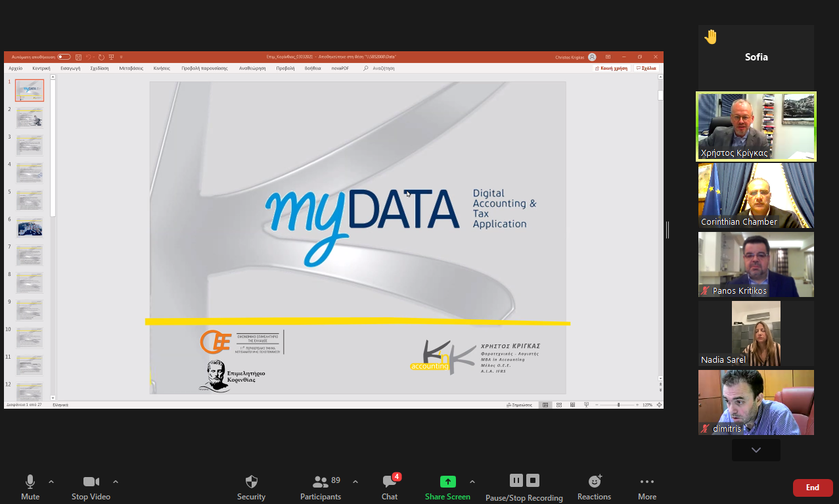Click the slide thumbnail panel scrollbar
The height and width of the screenshot is (504, 839).
53,148
